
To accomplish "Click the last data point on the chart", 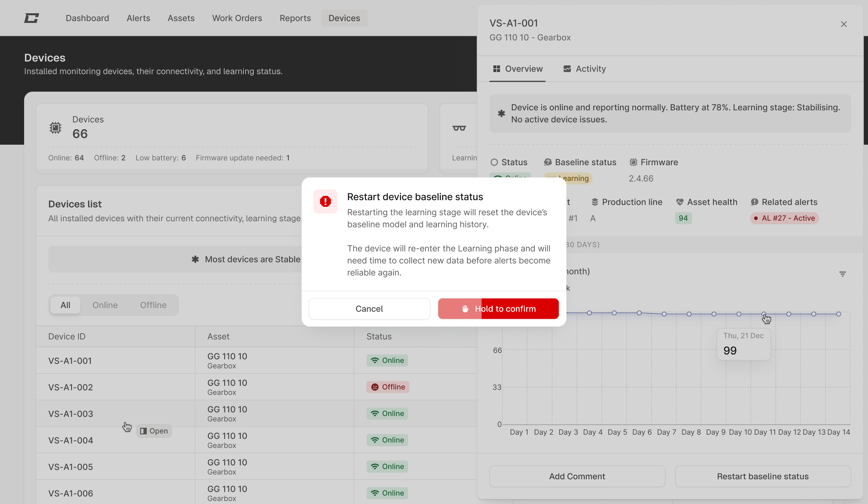I will point(838,314).
